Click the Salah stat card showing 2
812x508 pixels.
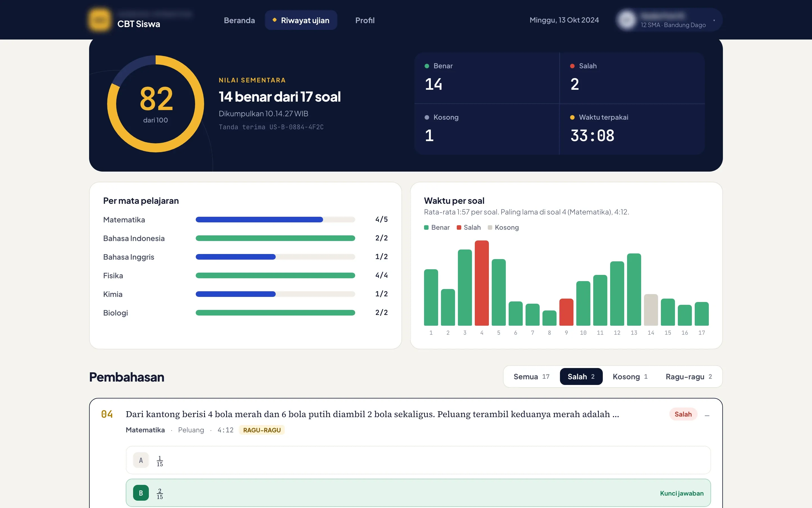632,78
